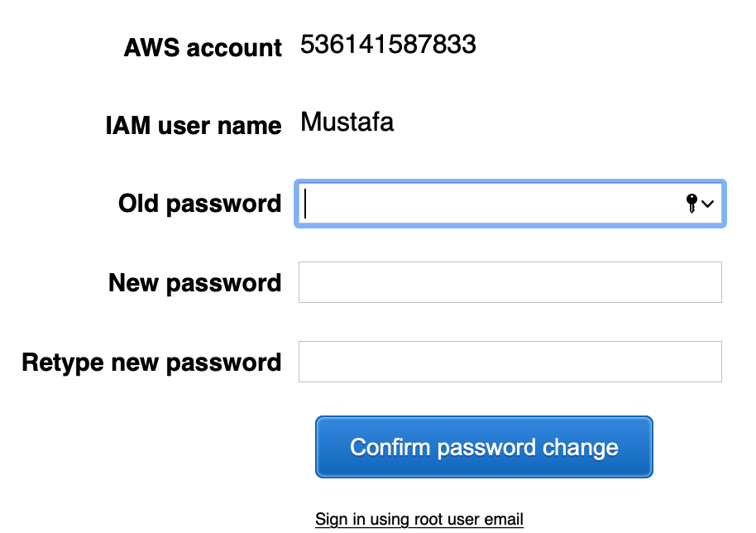Open the Sign in using root user email link
Viewport: 756px width, 533px height.
[419, 520]
